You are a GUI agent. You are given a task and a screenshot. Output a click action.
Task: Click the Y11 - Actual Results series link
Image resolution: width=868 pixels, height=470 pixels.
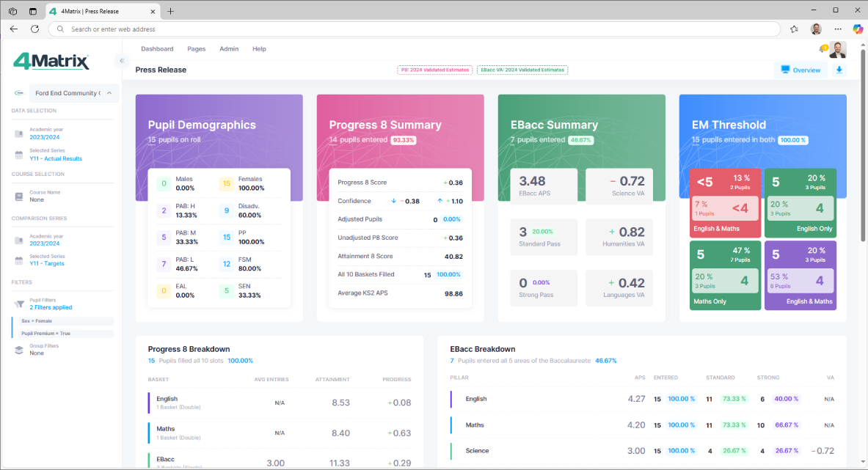[x=56, y=158]
